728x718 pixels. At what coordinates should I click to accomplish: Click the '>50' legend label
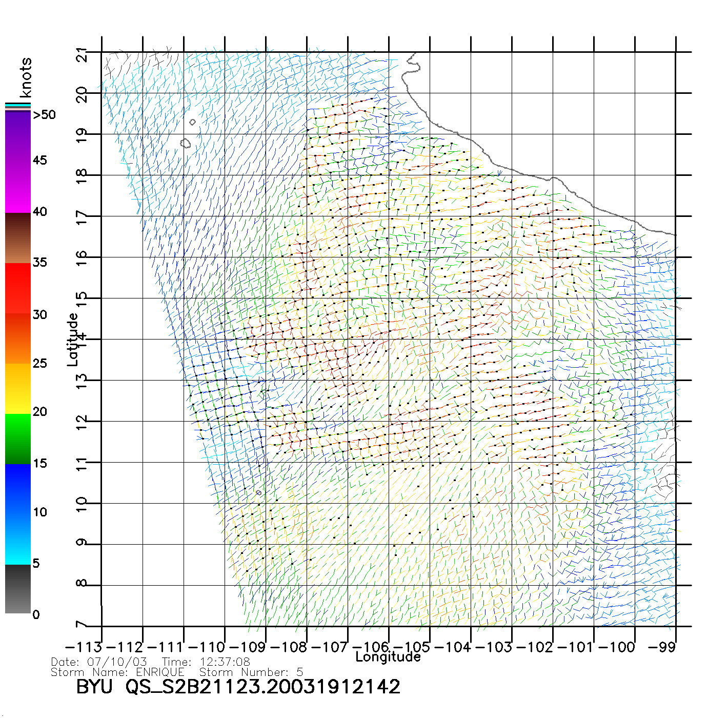coord(44,115)
